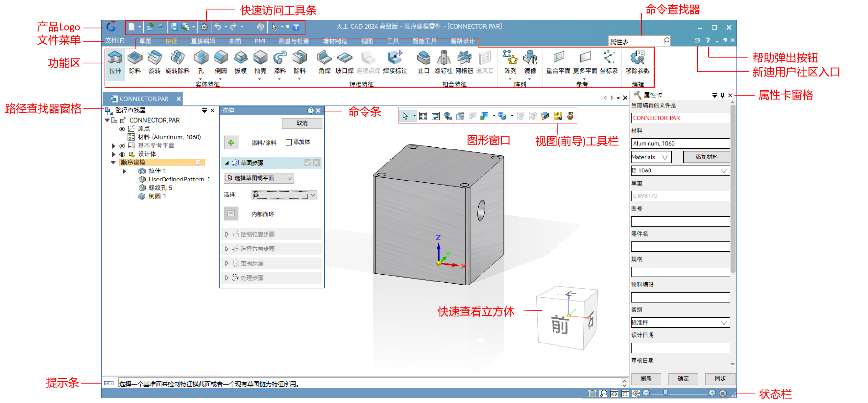Image resolution: width=868 pixels, height=403 pixels.
Task: Select the 止口 lip tool
Action: (423, 63)
